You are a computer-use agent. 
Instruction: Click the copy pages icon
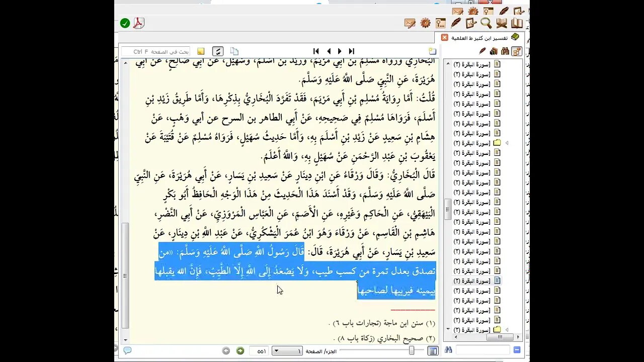point(234,51)
